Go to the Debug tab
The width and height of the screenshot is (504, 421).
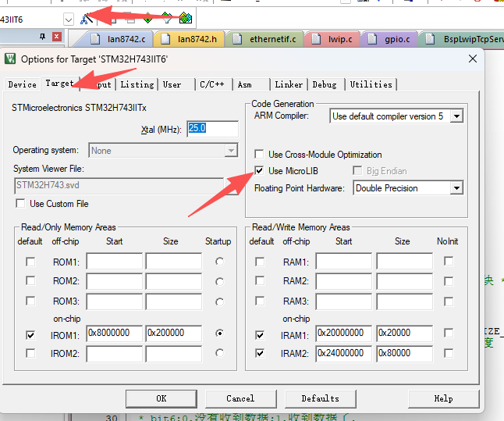click(x=325, y=84)
